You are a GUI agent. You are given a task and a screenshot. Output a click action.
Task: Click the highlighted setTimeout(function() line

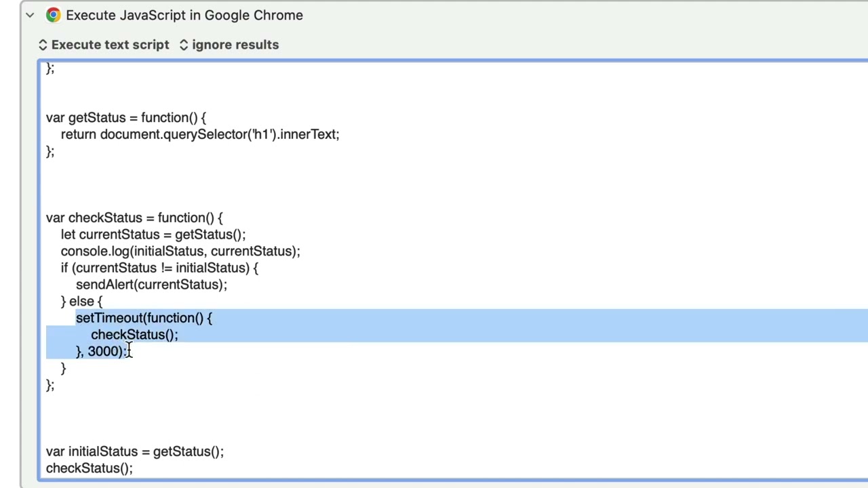144,318
